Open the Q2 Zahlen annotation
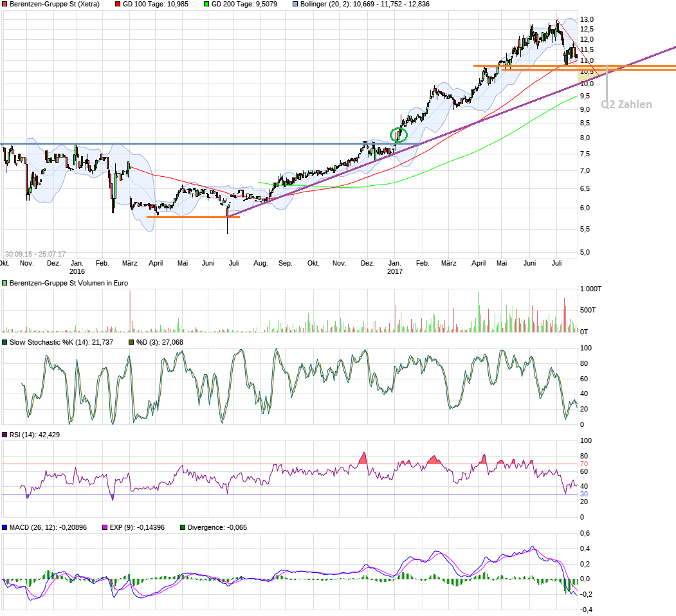This screenshot has width=676, height=616. [x=626, y=104]
